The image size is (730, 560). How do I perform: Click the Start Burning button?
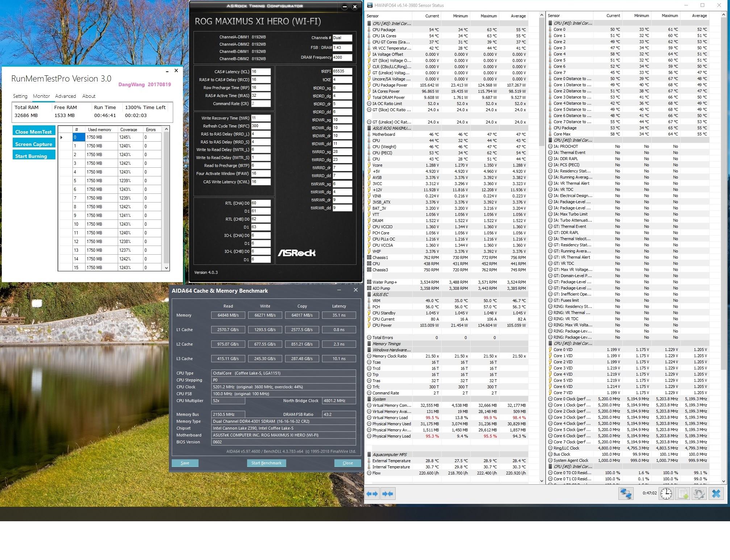(x=34, y=155)
